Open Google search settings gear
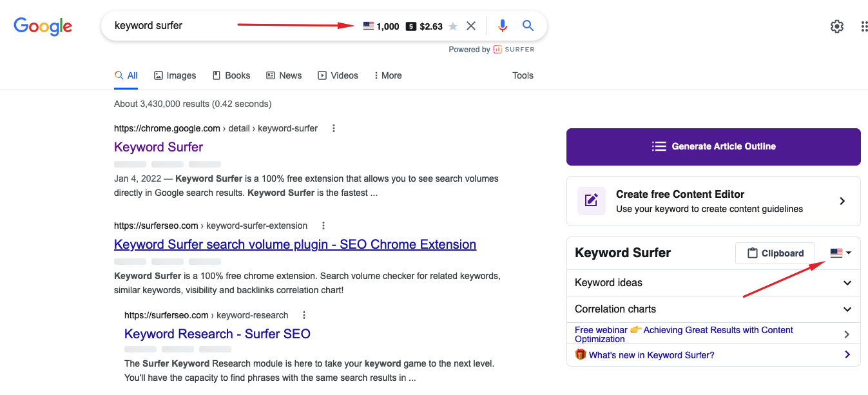Viewport: 868px width, 395px height. click(836, 26)
